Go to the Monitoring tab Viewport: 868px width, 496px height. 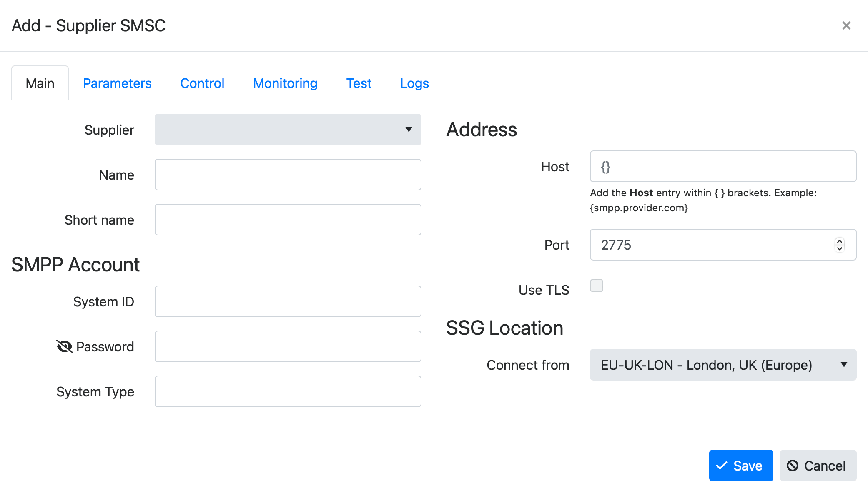tap(285, 83)
